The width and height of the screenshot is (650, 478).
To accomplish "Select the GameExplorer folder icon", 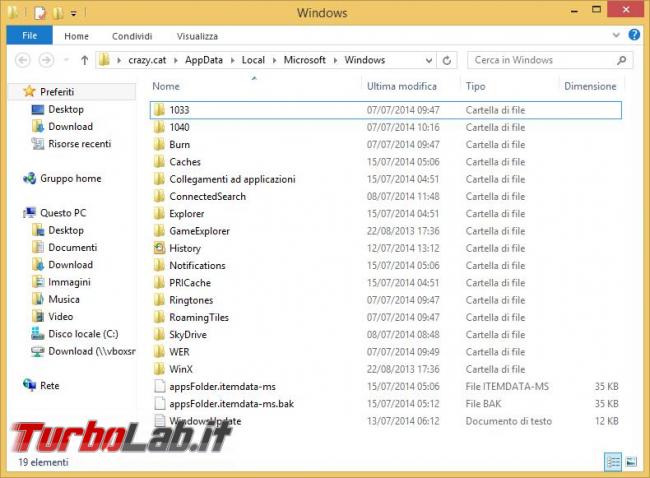I will [x=159, y=231].
